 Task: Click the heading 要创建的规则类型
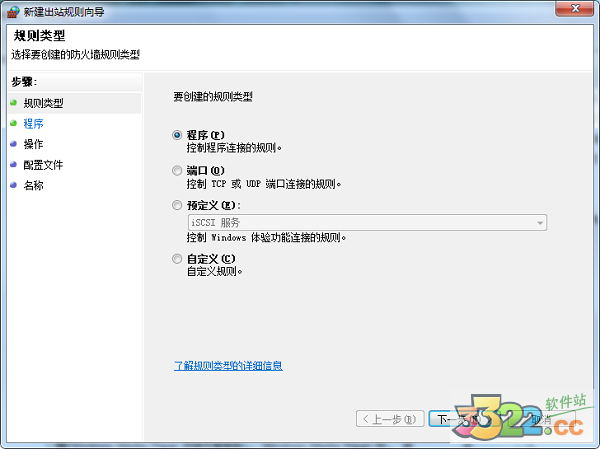coord(213,97)
